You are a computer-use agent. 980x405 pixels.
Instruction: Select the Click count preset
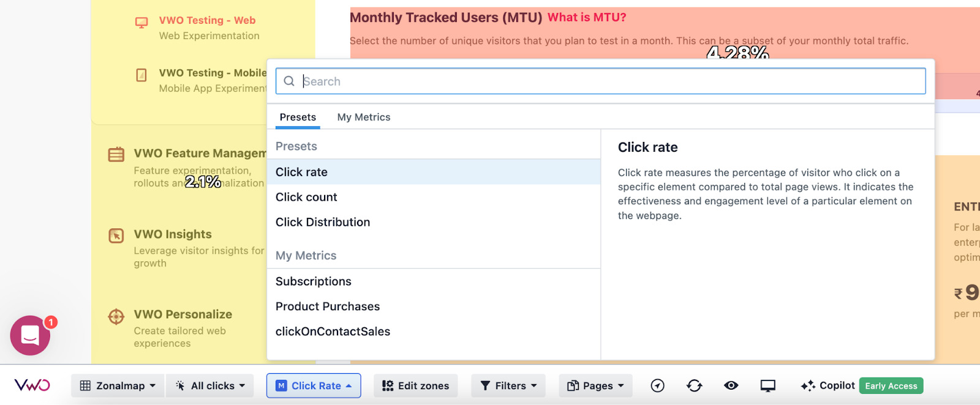pyautogui.click(x=434, y=197)
